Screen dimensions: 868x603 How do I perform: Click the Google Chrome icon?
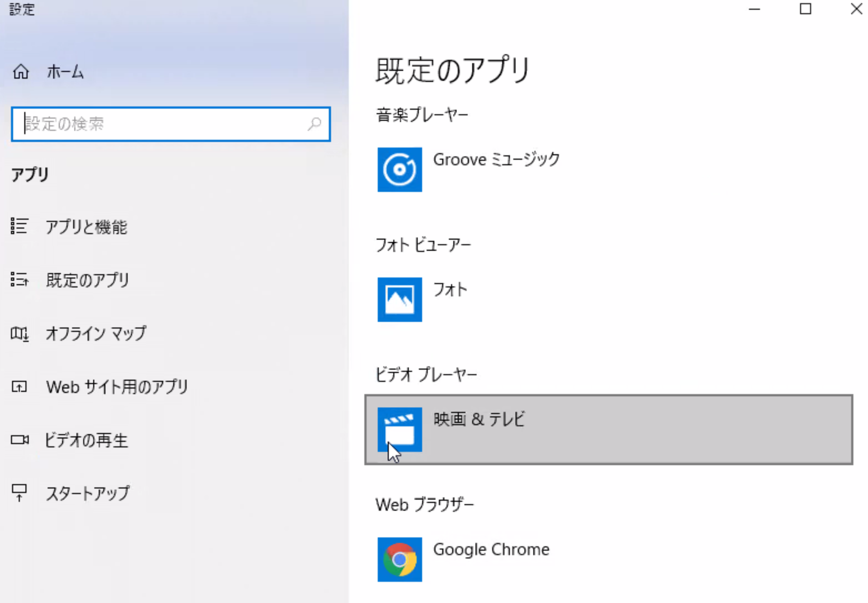coord(400,559)
